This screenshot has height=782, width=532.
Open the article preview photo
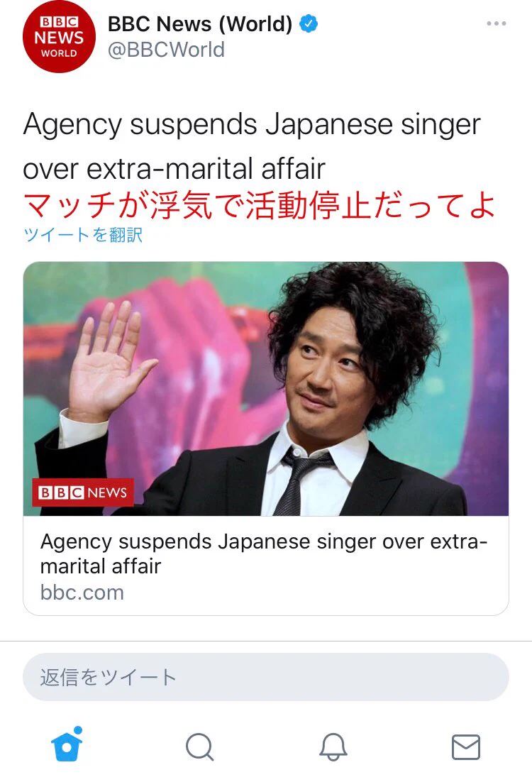(266, 388)
